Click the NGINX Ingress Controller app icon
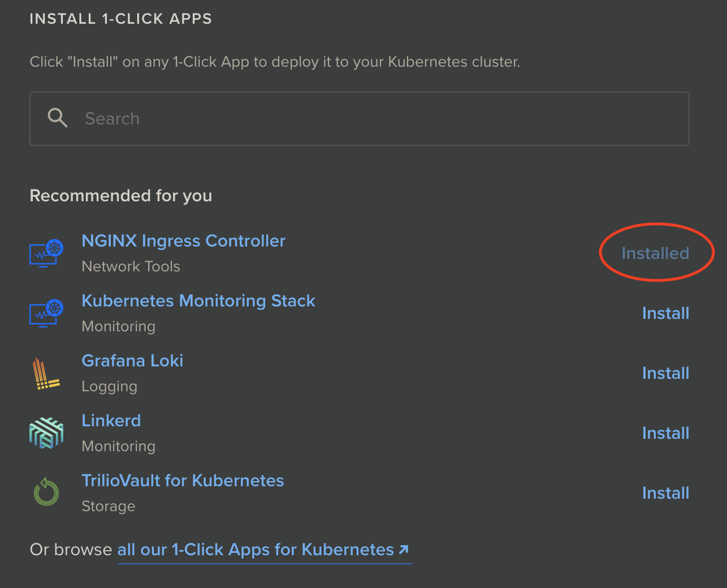This screenshot has height=588, width=727. coord(46,253)
